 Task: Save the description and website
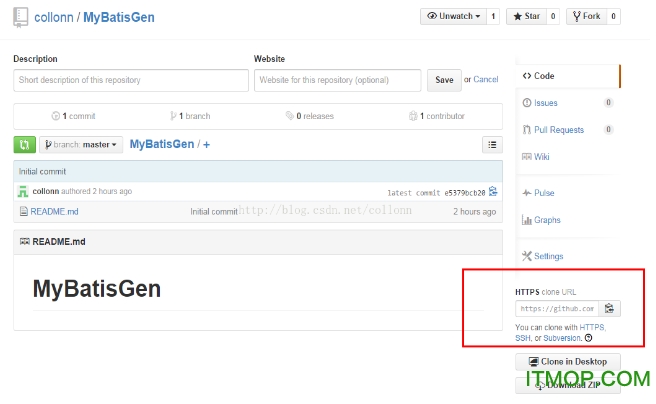[444, 80]
